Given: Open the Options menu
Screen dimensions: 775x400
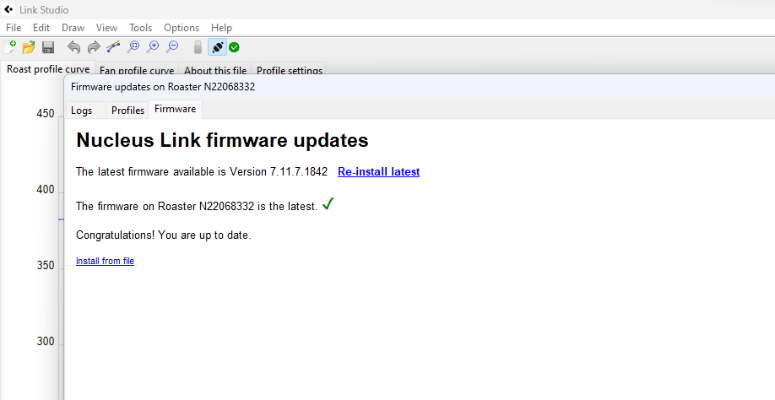Looking at the screenshot, I should (x=181, y=28).
